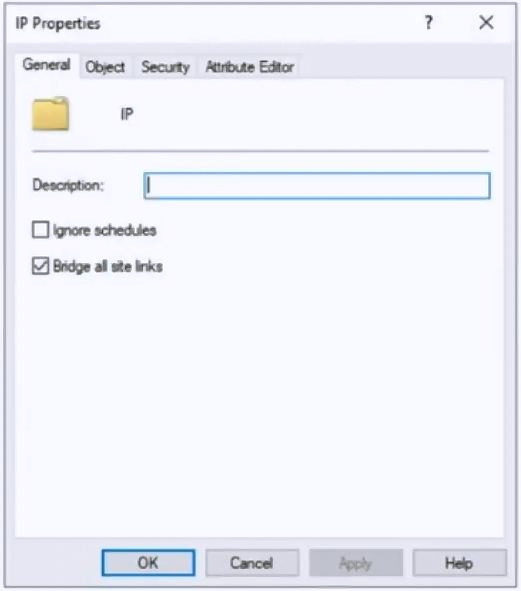Image resolution: width=521 pixels, height=591 pixels.
Task: Close the IP Properties dialog with X
Action: 486,23
